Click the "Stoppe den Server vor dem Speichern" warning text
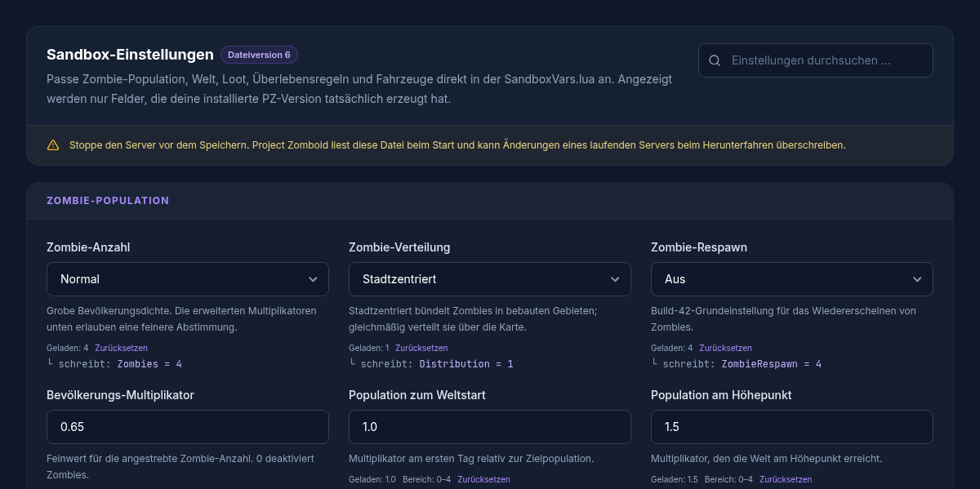 pyautogui.click(x=457, y=145)
